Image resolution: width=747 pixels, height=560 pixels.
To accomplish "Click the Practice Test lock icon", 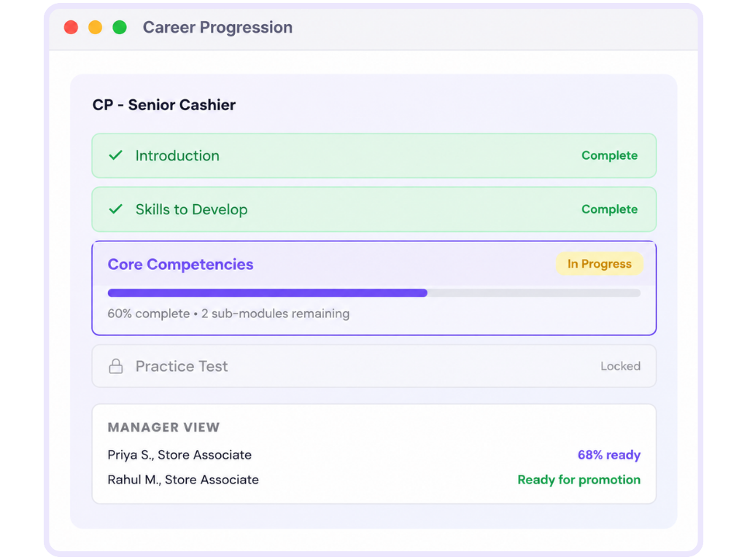I will point(116,366).
